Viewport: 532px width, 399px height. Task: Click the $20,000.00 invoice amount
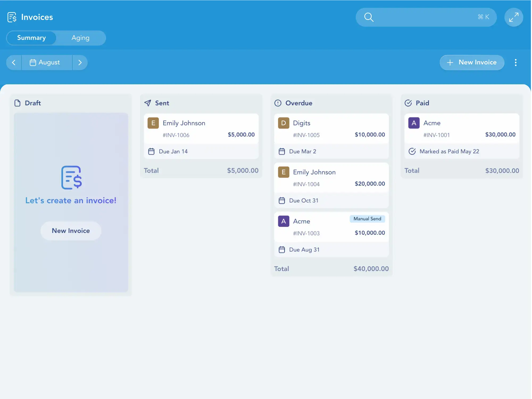click(370, 184)
